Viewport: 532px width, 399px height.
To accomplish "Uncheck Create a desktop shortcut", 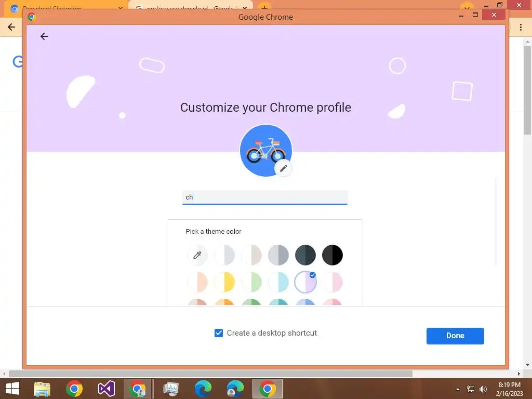I will tap(219, 333).
